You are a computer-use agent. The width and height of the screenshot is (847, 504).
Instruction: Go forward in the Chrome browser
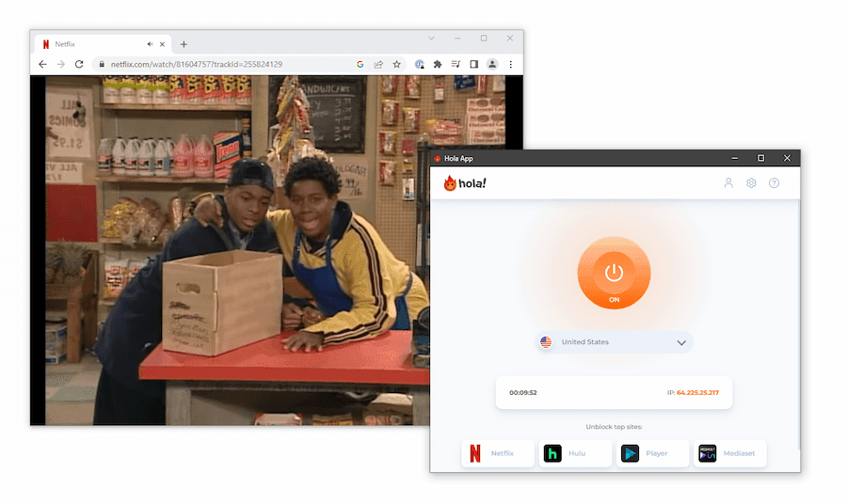click(61, 64)
